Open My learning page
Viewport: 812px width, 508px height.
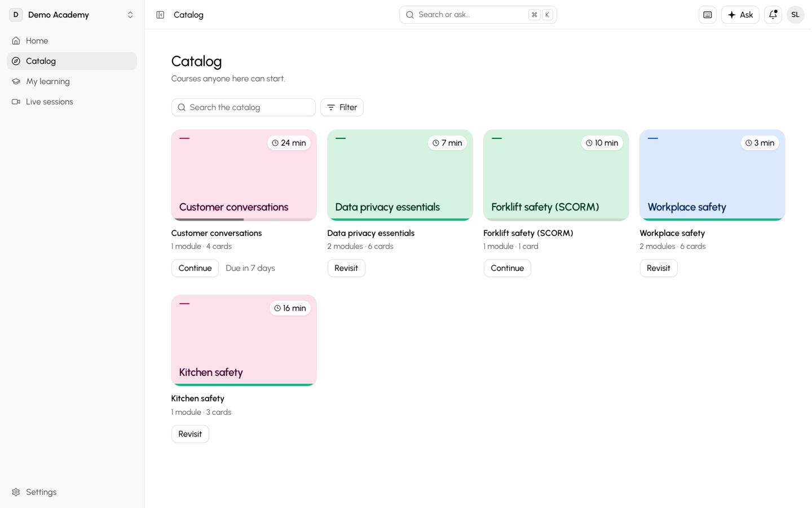72,81
